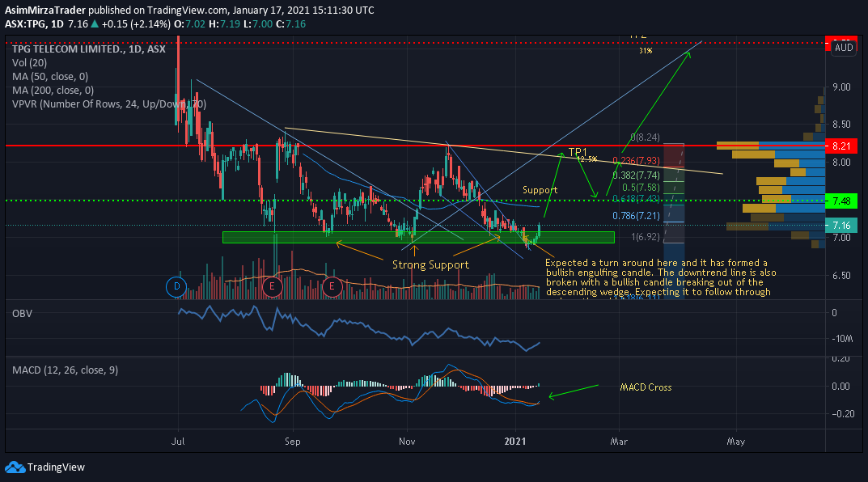This screenshot has height=482, width=868.
Task: Open the AUD currency label
Action: click(844, 48)
